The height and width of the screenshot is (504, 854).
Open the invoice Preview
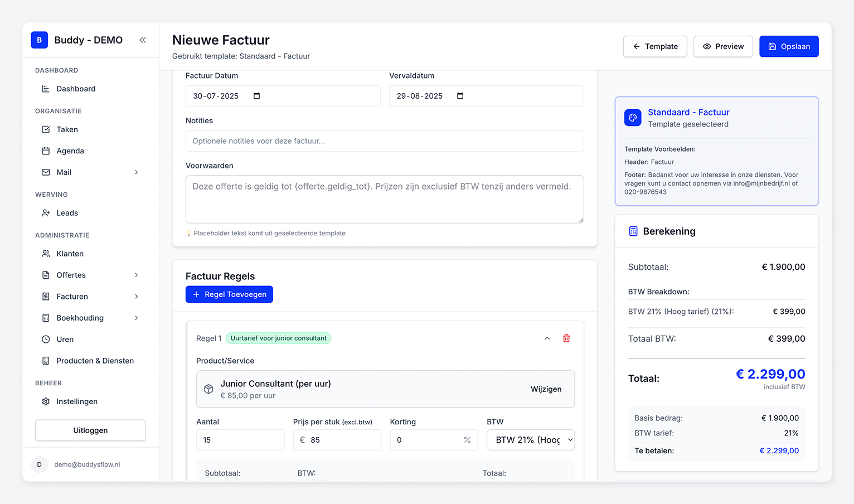point(723,46)
